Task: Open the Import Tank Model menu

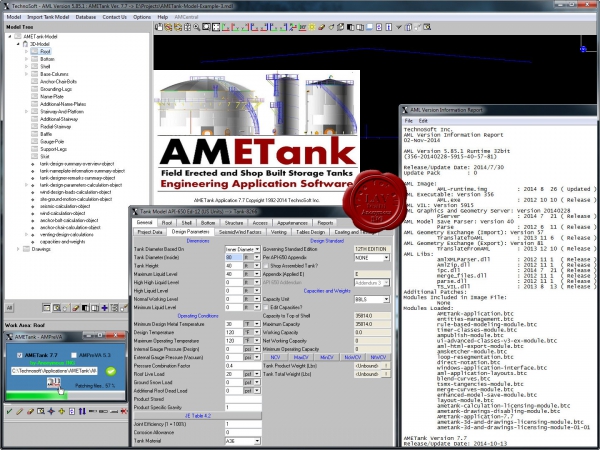Action: click(x=48, y=17)
